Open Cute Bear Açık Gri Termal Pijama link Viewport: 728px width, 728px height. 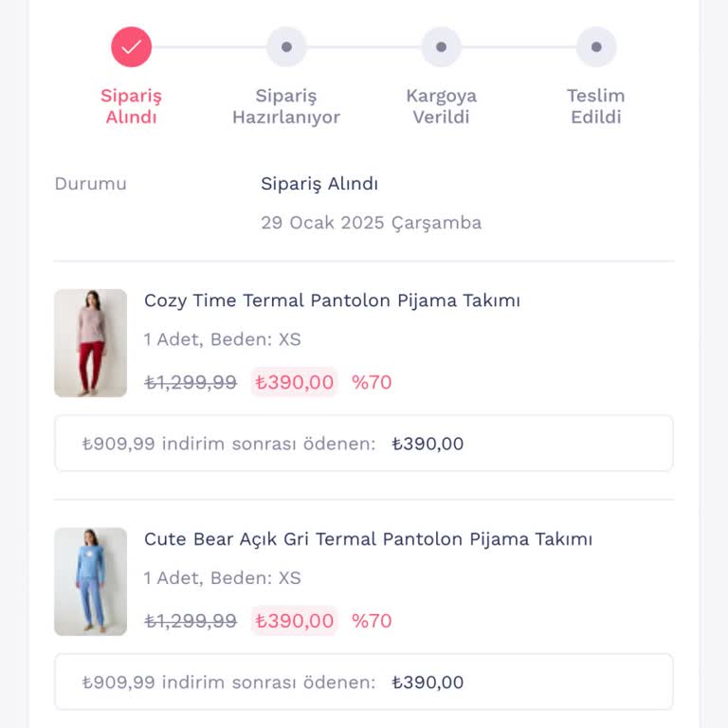coord(368,539)
